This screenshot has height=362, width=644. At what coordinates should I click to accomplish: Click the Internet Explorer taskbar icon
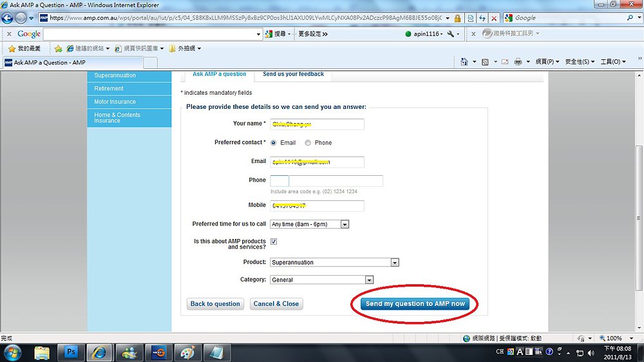pyautogui.click(x=99, y=352)
